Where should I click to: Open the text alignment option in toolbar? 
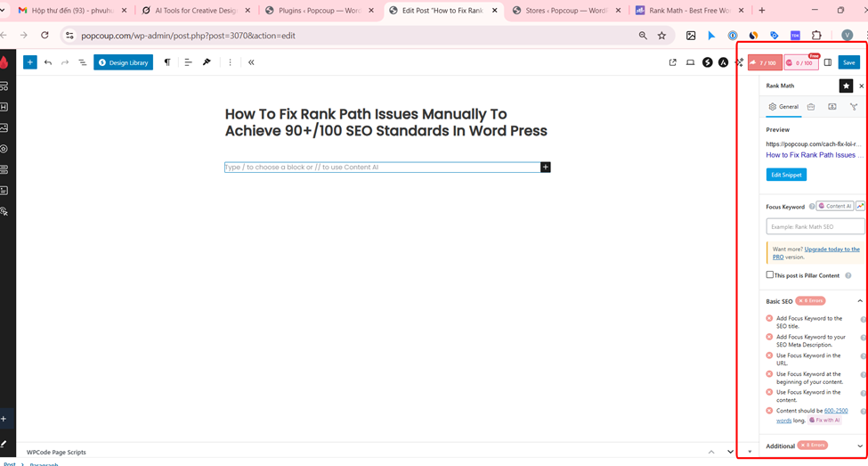(188, 62)
